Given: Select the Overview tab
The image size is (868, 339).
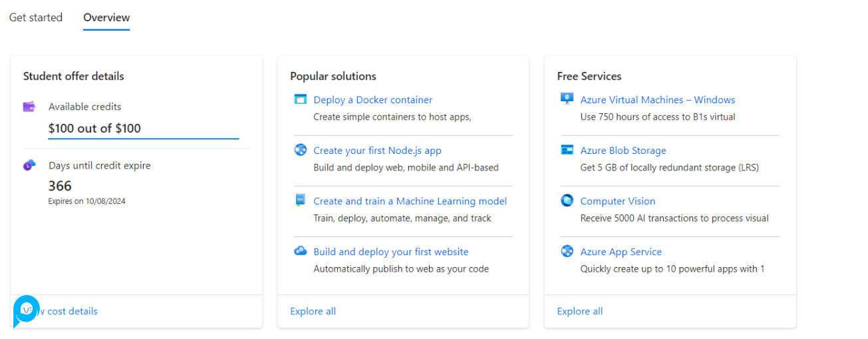Looking at the screenshot, I should tap(106, 17).
